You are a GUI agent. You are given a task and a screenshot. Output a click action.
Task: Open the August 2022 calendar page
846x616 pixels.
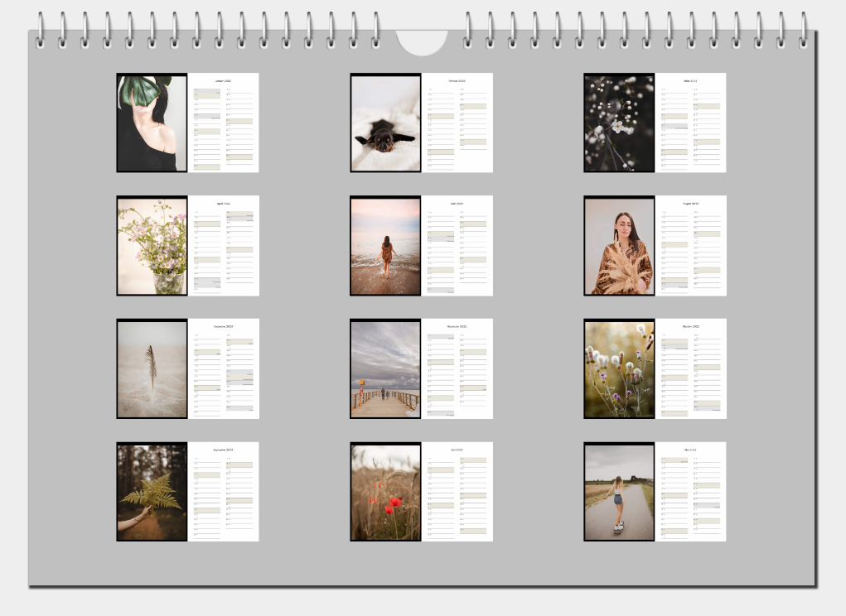pos(690,246)
